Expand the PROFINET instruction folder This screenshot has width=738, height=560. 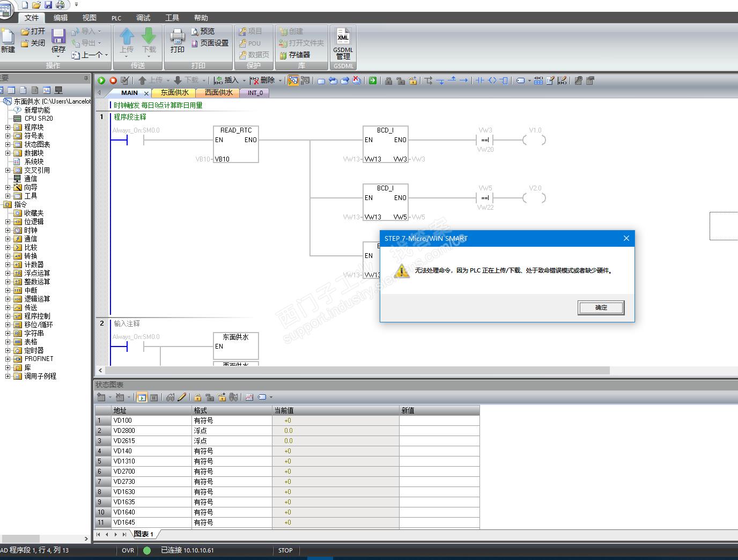(8, 359)
